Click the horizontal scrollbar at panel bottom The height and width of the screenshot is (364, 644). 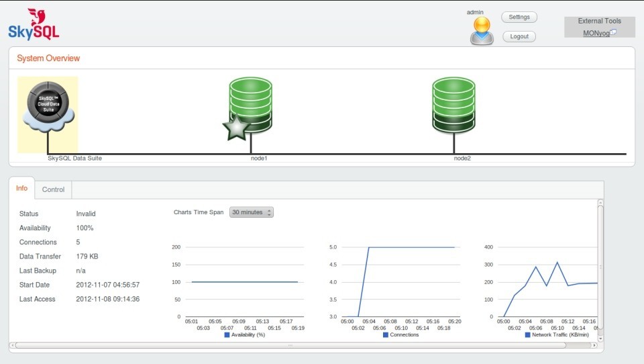[290, 345]
